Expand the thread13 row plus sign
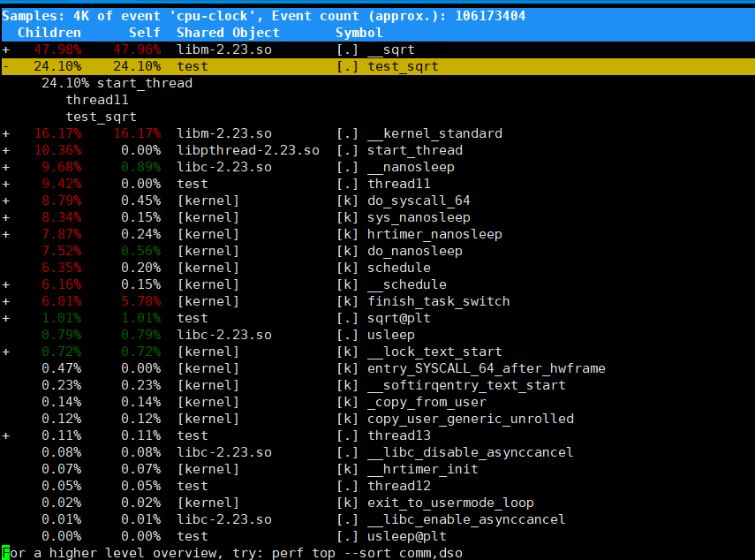 (x=6, y=435)
